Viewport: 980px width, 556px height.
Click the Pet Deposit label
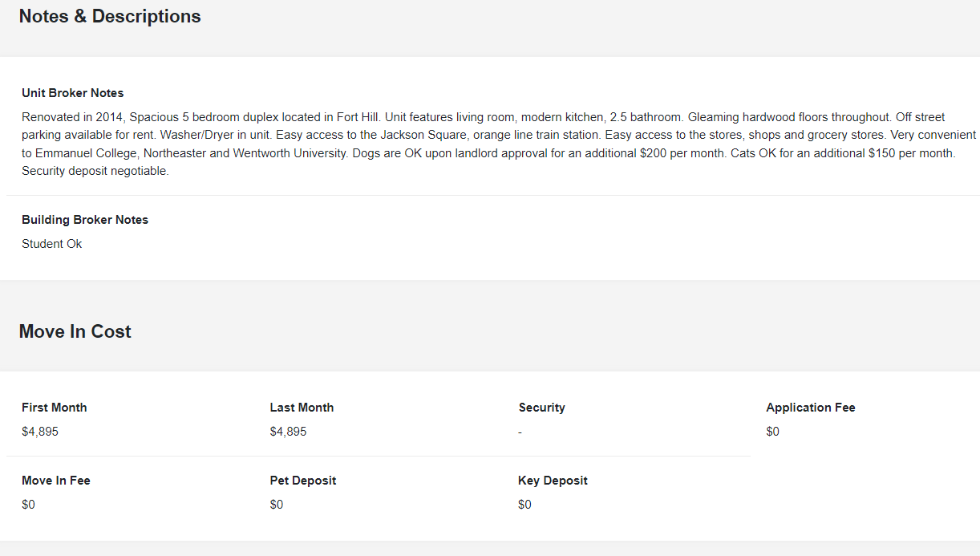(303, 481)
